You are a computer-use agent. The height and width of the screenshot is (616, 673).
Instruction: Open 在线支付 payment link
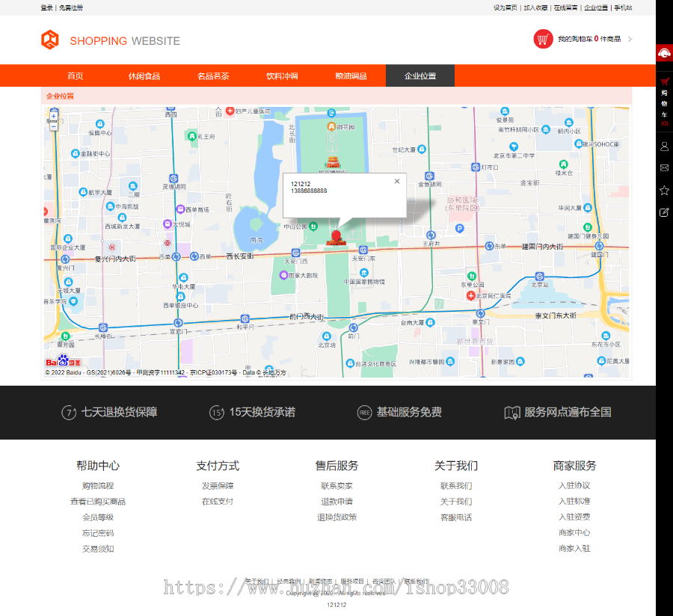pos(218,502)
